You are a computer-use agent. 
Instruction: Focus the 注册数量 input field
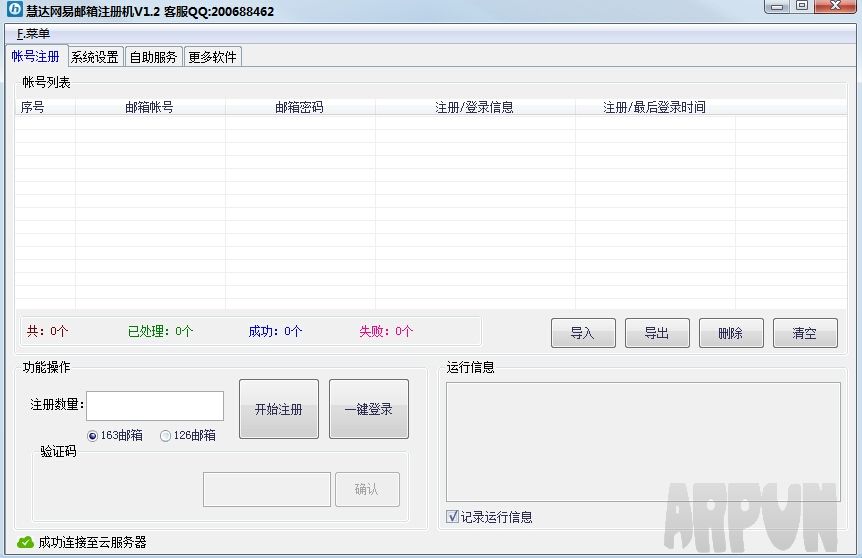[x=155, y=406]
